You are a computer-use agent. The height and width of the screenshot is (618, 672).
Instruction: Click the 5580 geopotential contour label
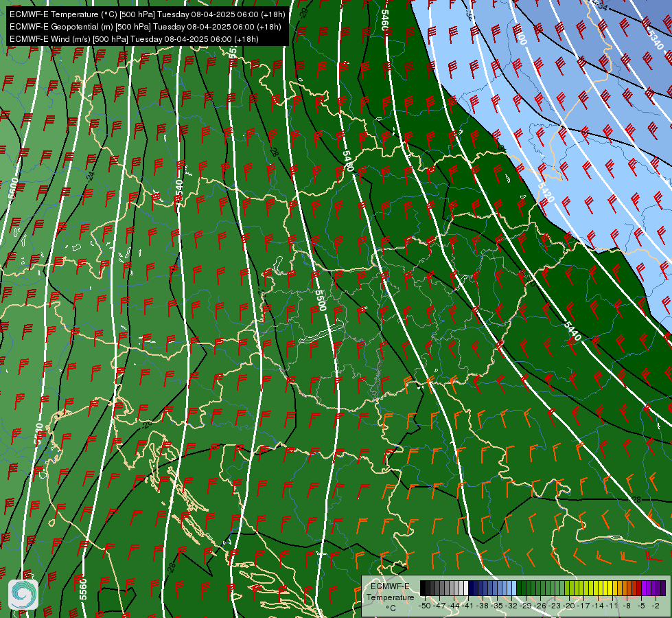[39, 433]
